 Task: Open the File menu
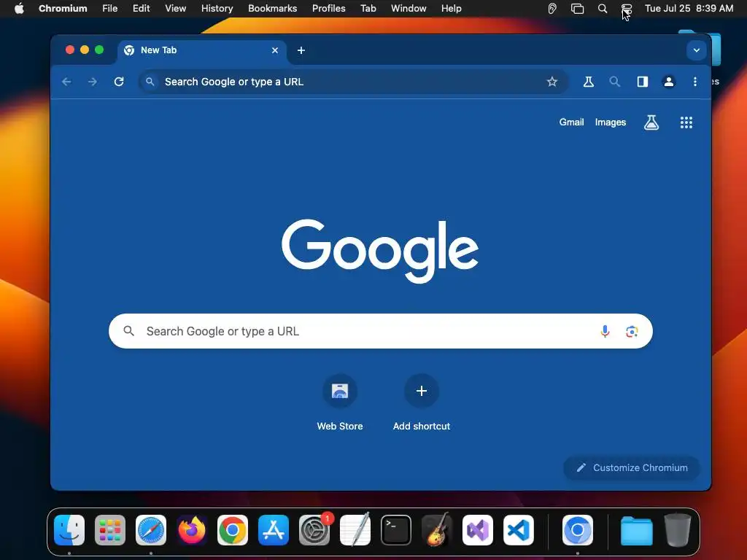coord(110,9)
